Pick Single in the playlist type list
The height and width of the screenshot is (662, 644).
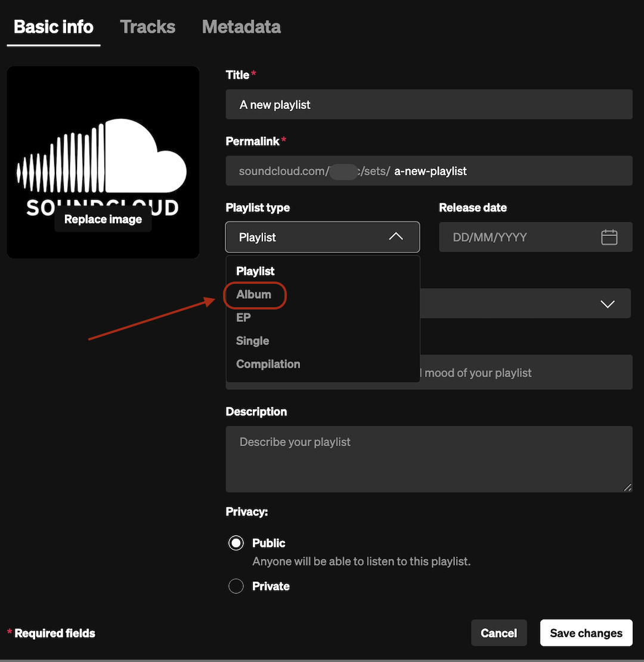(x=253, y=341)
